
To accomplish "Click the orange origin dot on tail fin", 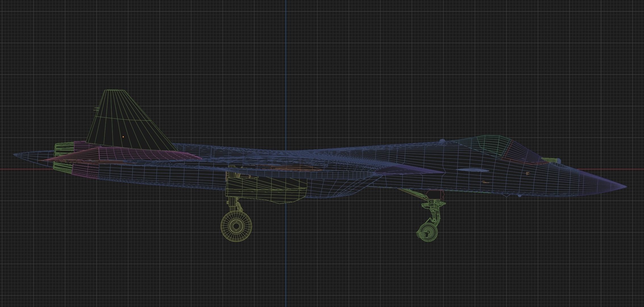I will click(x=123, y=137).
